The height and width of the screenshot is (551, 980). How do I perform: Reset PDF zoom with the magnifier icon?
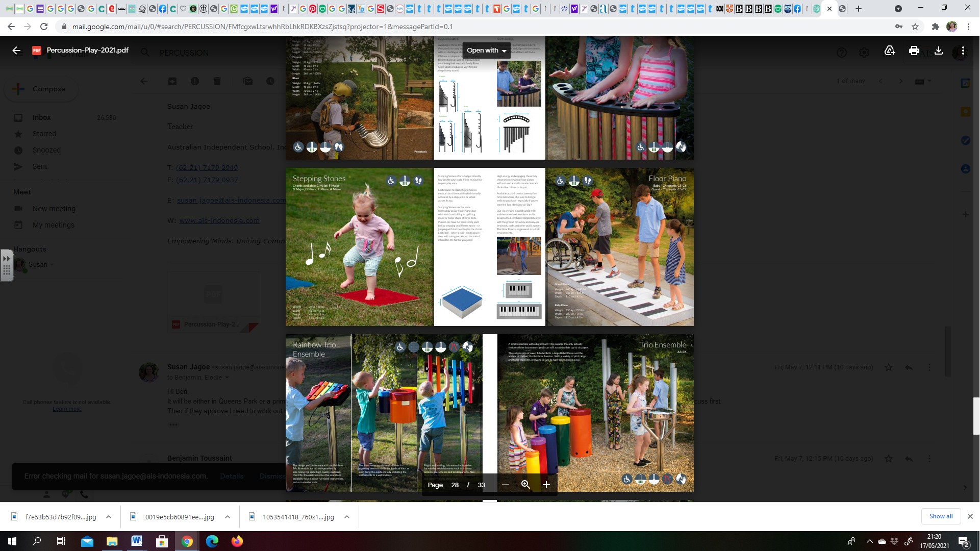525,485
